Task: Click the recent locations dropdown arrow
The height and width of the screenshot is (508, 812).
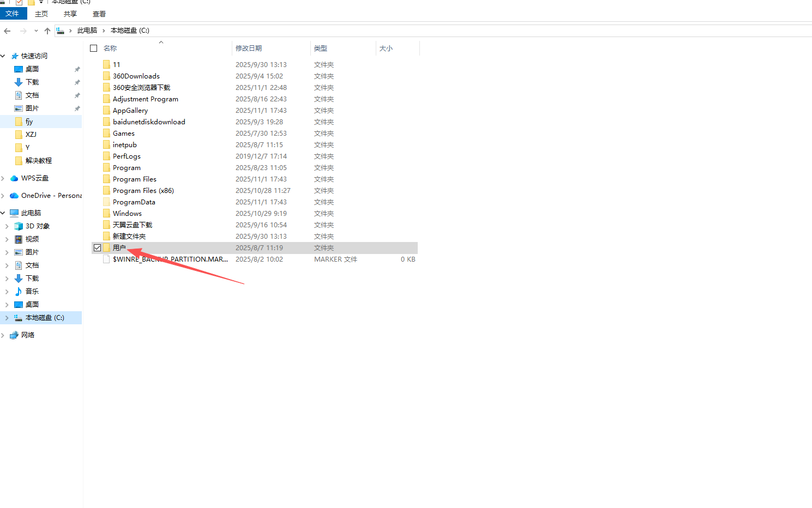Action: (x=35, y=31)
